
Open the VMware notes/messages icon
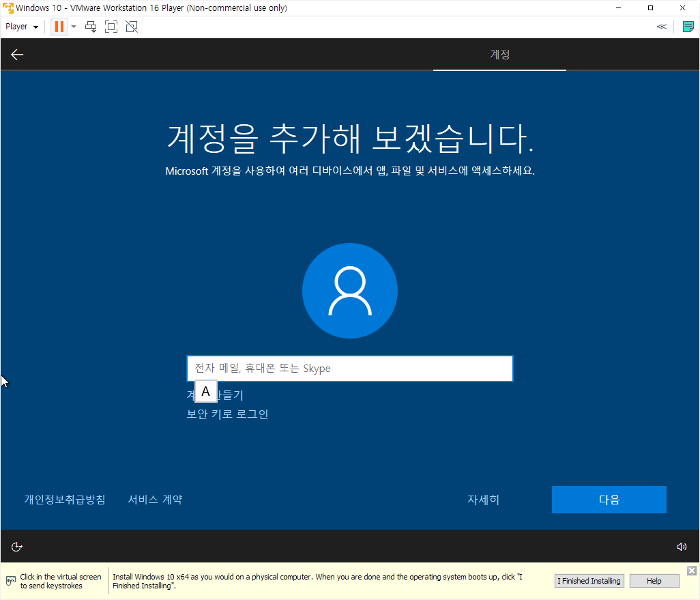point(688,27)
